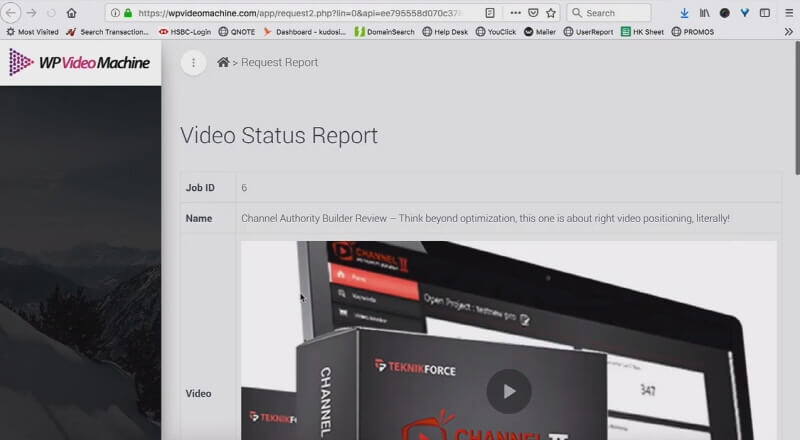
Task: Click the vertical dots sidebar toggle button
Action: [193, 63]
